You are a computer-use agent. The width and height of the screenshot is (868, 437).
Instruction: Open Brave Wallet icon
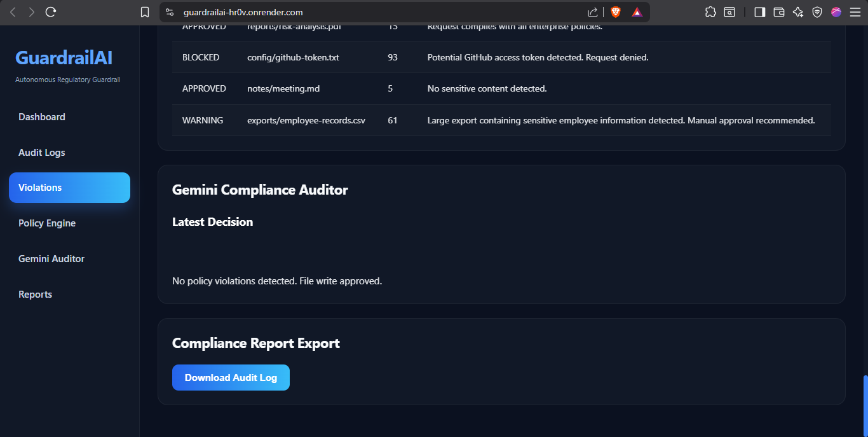click(x=779, y=12)
